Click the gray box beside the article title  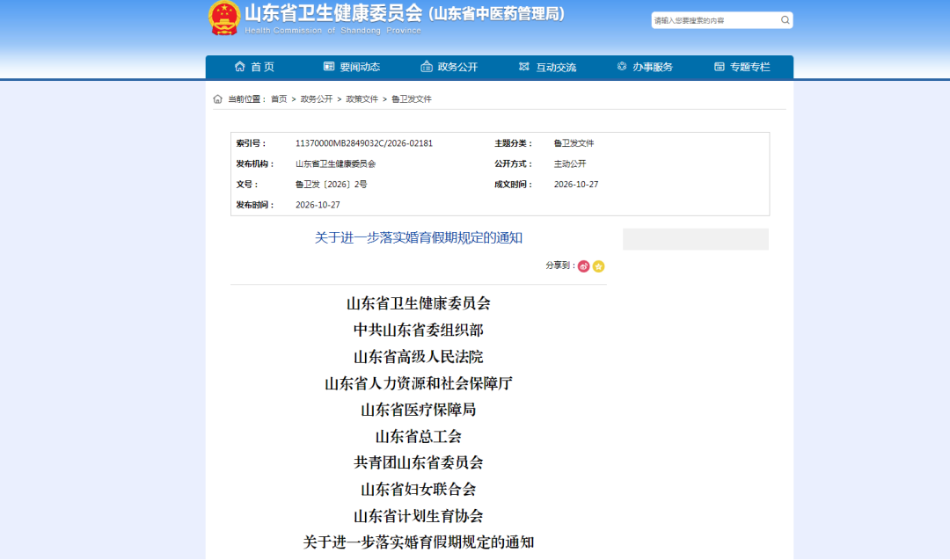point(696,239)
